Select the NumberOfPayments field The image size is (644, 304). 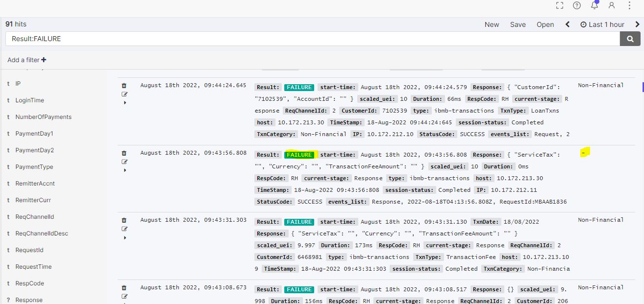tap(44, 117)
